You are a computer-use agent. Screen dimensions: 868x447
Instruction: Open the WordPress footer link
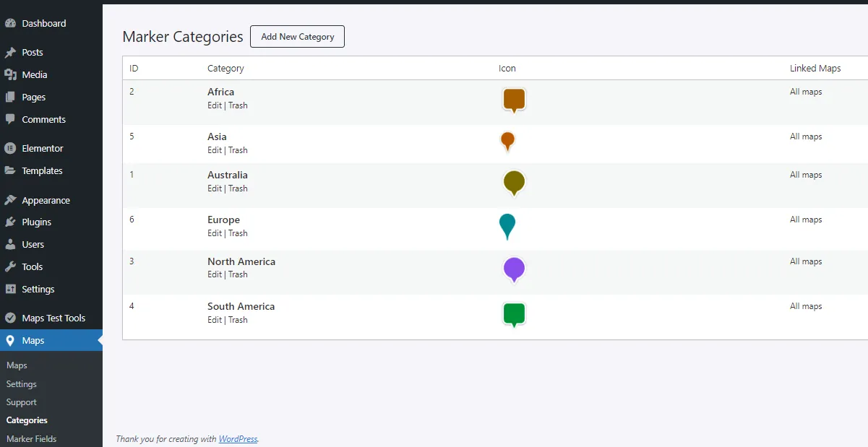(x=238, y=438)
